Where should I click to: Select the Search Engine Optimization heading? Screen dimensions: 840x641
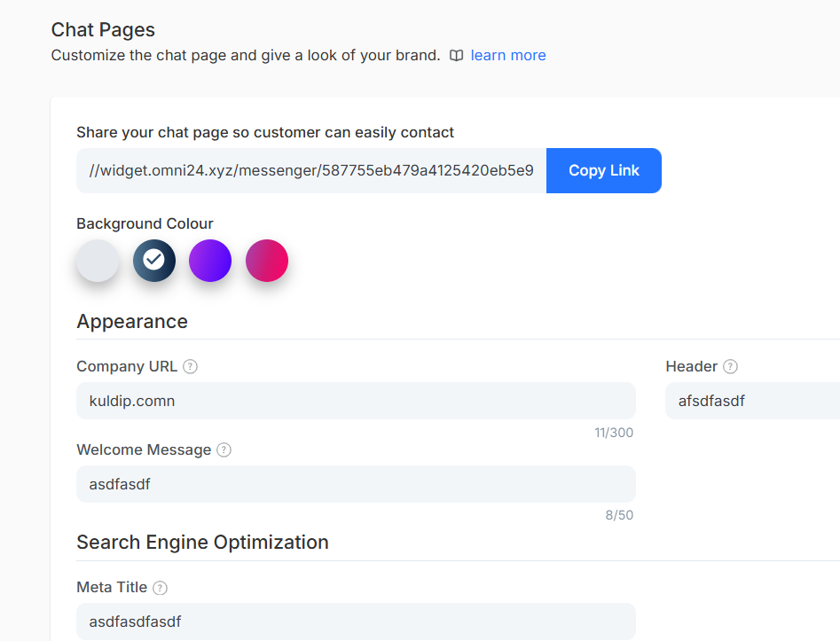[202, 542]
